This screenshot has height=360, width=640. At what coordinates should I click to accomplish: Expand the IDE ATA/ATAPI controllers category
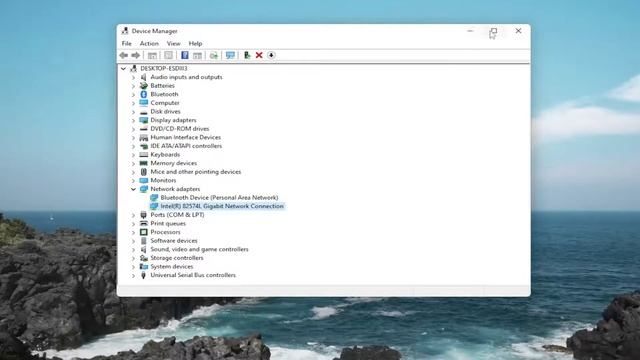[x=133, y=146]
